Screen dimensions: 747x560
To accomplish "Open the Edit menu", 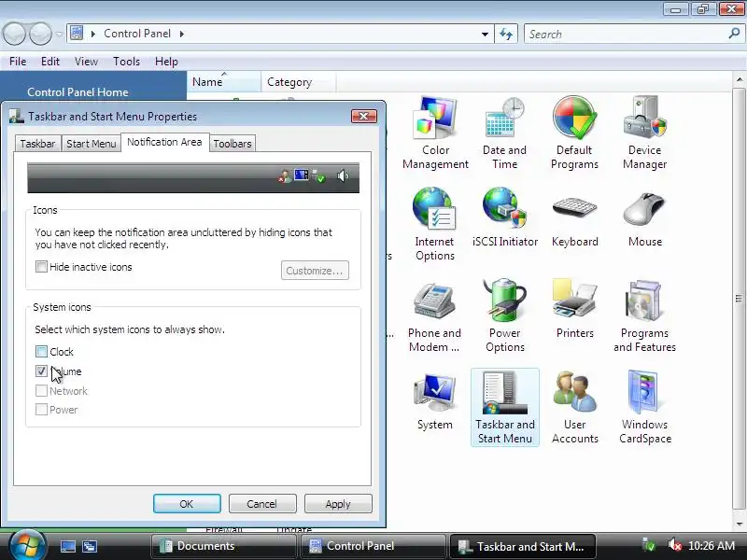I will point(50,62).
